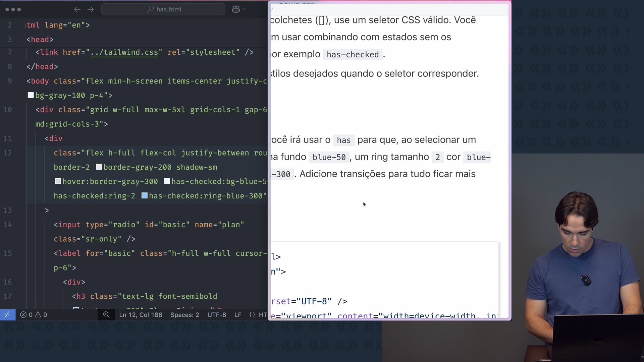
Task: Click the curly braces language icon
Action: (x=252, y=315)
